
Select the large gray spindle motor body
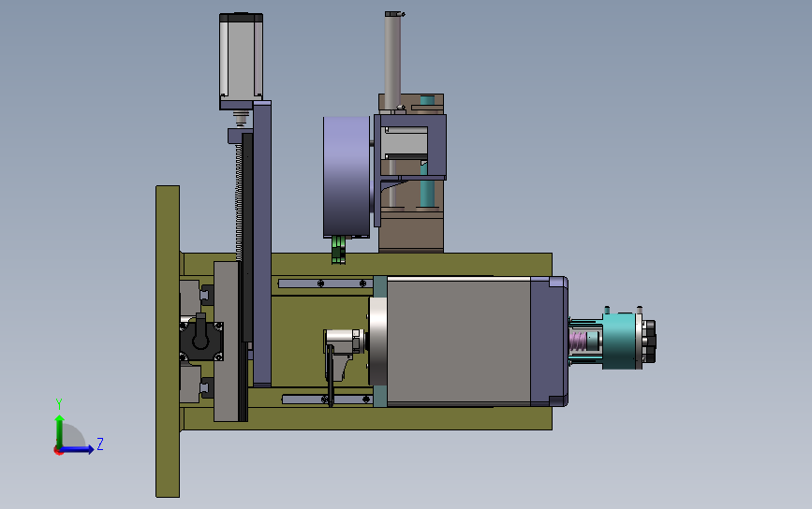[458, 342]
